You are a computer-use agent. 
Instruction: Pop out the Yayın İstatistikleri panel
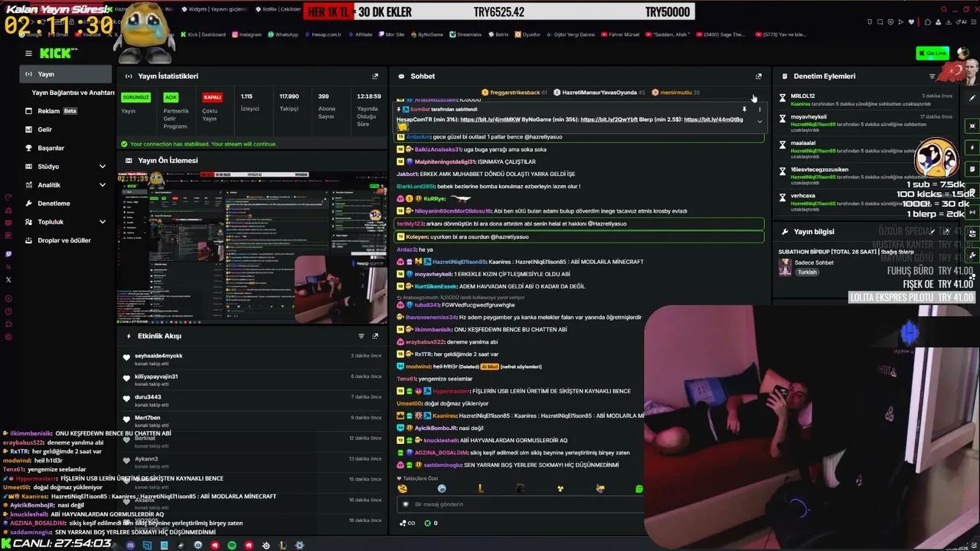point(375,76)
